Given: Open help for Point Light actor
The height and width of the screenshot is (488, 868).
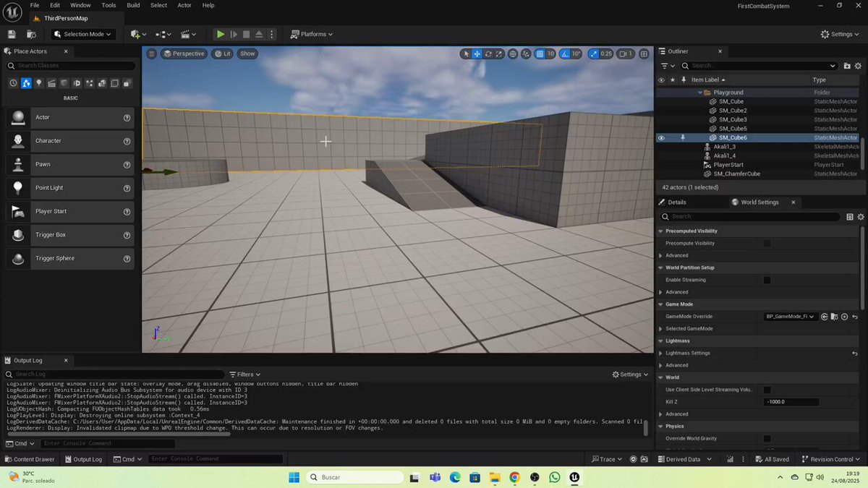Looking at the screenshot, I should (x=127, y=188).
